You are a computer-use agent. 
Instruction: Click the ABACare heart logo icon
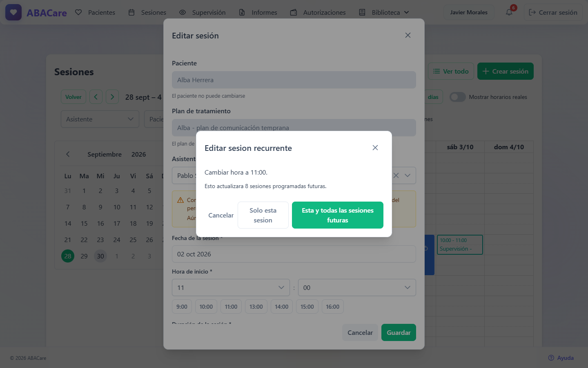pos(13,12)
